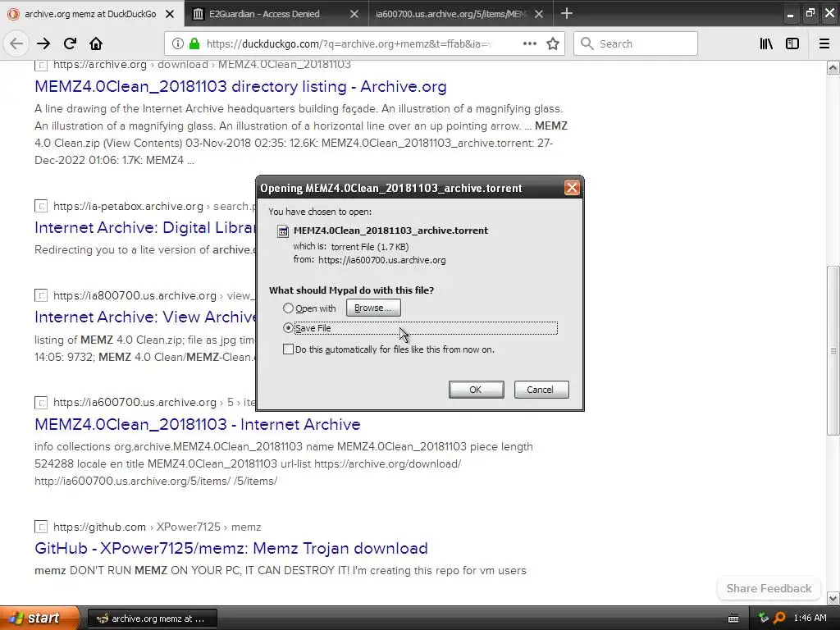Check Do this automatically for files checkbox

[x=288, y=349]
